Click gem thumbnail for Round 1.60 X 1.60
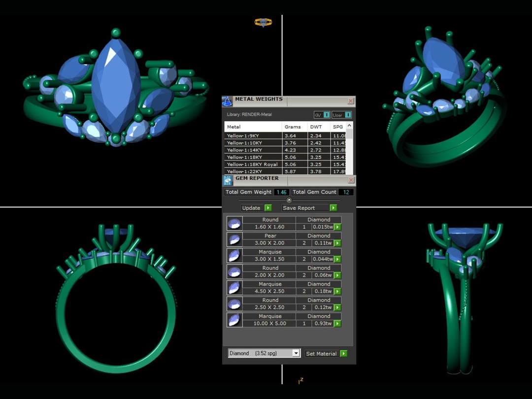This screenshot has width=532, height=399. click(234, 224)
